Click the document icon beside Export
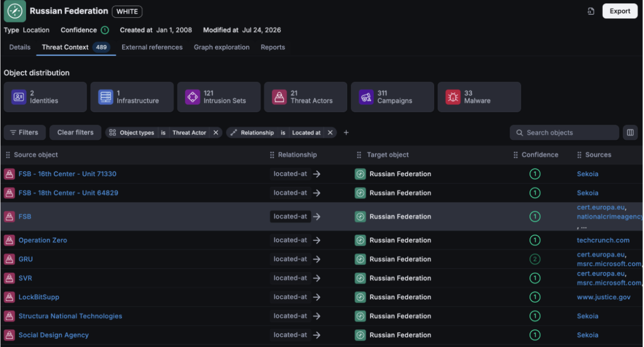This screenshot has height=347, width=644. (591, 11)
